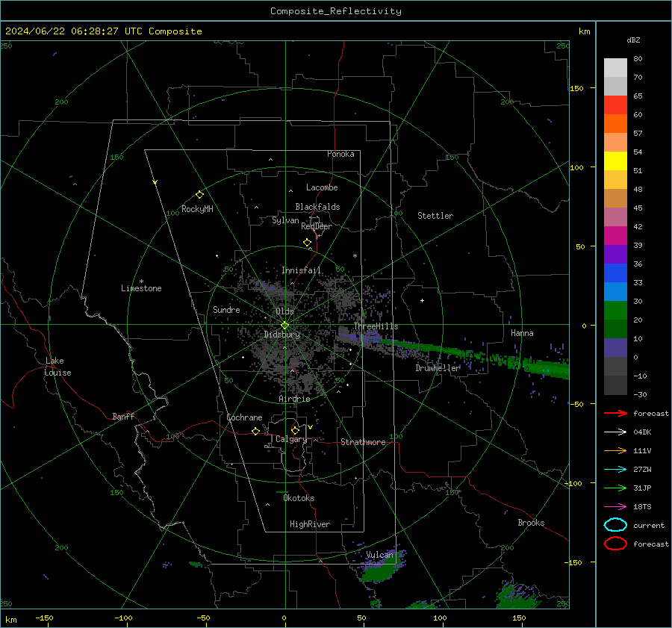Click the yellow radar center marker at Olds
The image size is (672, 628).
(x=284, y=326)
